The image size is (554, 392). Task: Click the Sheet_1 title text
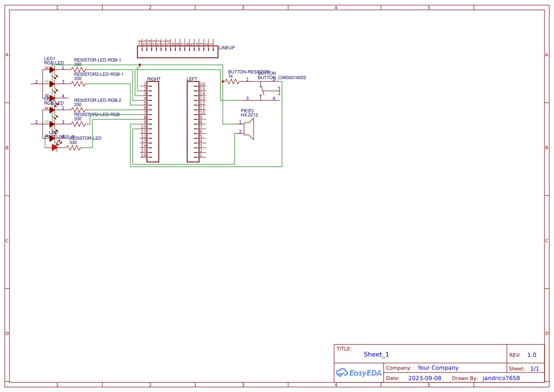[x=376, y=355]
